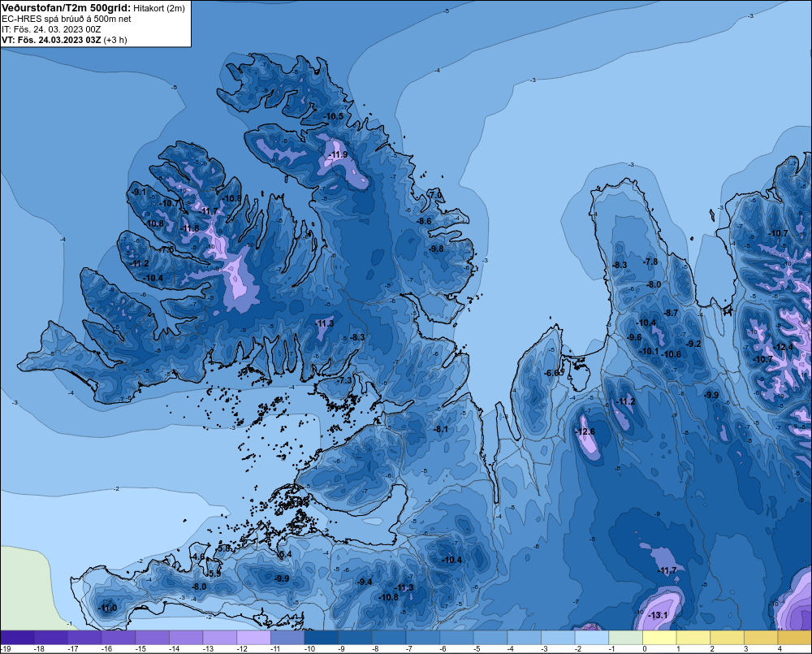This screenshot has height=654, width=812.
Task: Click the -8.1 temperature value on the map
Action: [x=441, y=429]
